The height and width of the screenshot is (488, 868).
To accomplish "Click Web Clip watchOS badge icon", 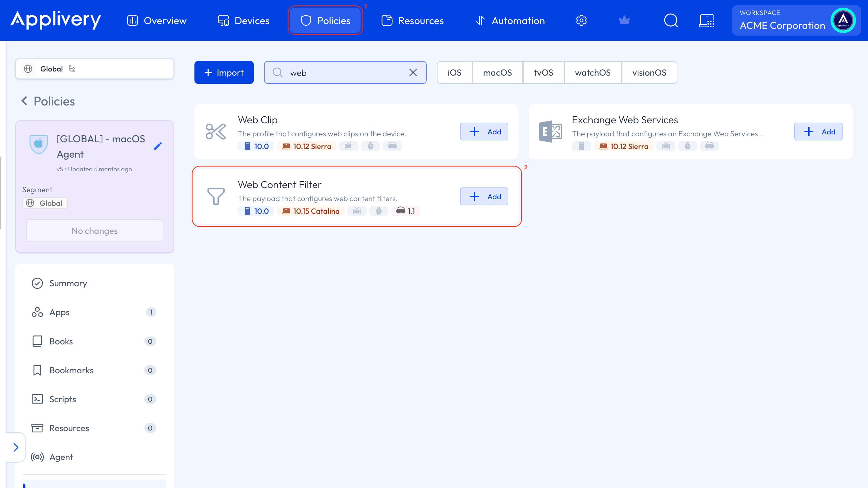I will [371, 146].
